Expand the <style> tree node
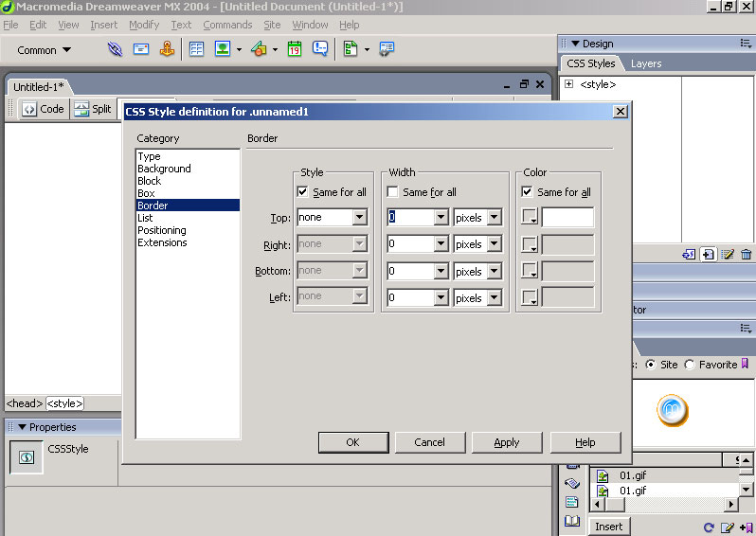Screen dimensions: 756x536 tap(568, 84)
